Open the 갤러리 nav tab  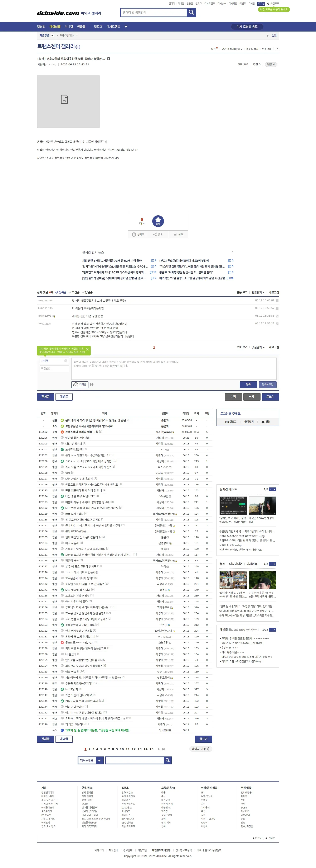pyautogui.click(x=41, y=27)
